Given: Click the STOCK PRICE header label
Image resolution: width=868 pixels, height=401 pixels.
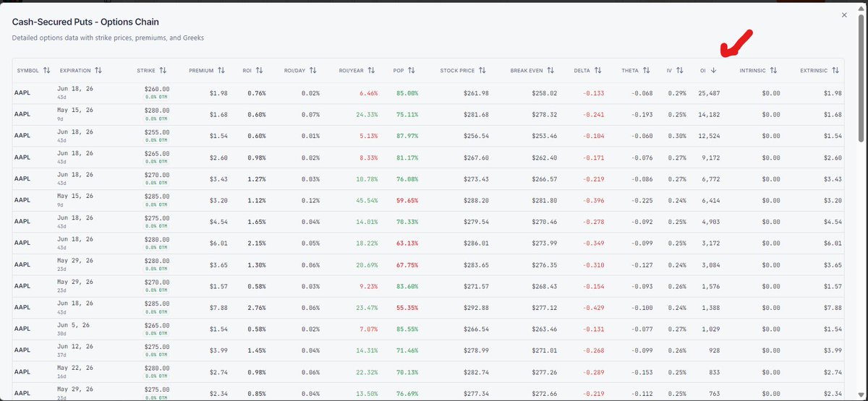Looking at the screenshot, I should pyautogui.click(x=457, y=71).
